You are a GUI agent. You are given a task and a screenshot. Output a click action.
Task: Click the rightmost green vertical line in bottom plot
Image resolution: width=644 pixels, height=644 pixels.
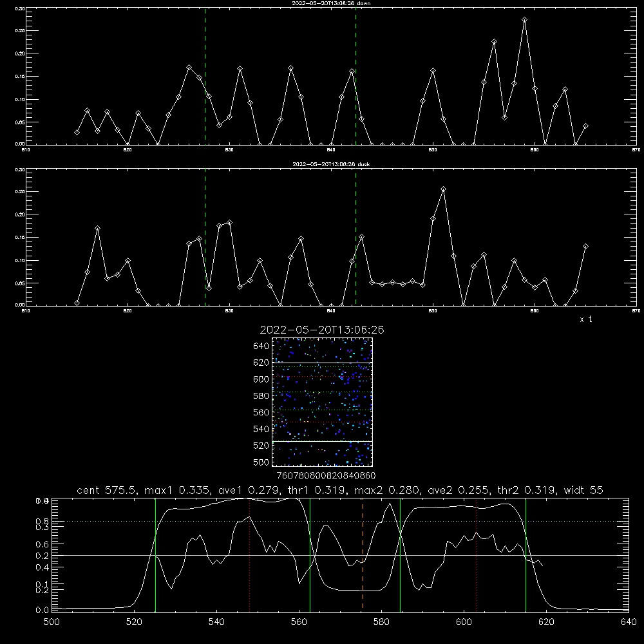(x=526, y=554)
